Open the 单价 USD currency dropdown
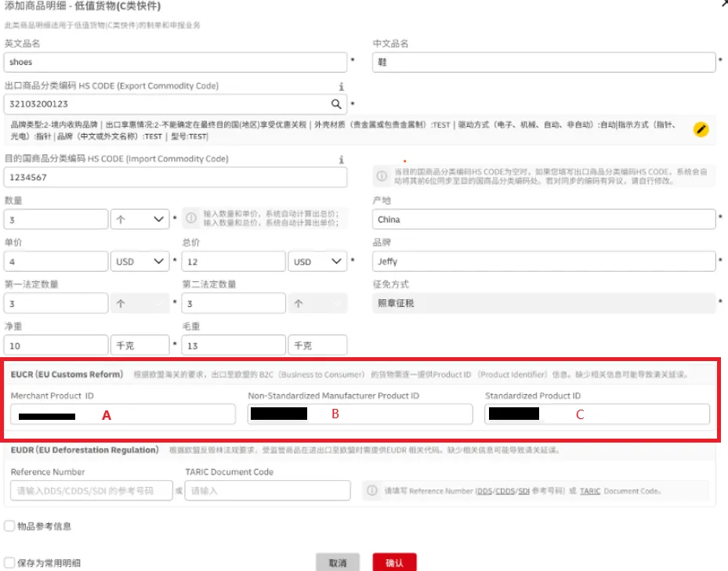 [x=139, y=262]
